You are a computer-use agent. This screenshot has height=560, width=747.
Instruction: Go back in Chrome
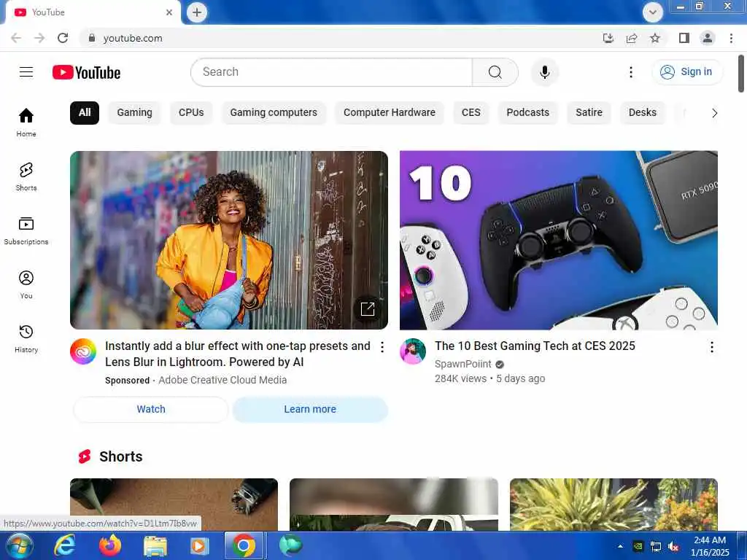16,38
